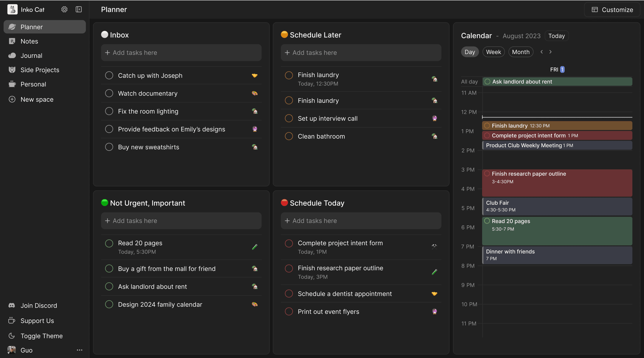Open more options next to Guo
The image size is (644, 358).
point(79,350)
